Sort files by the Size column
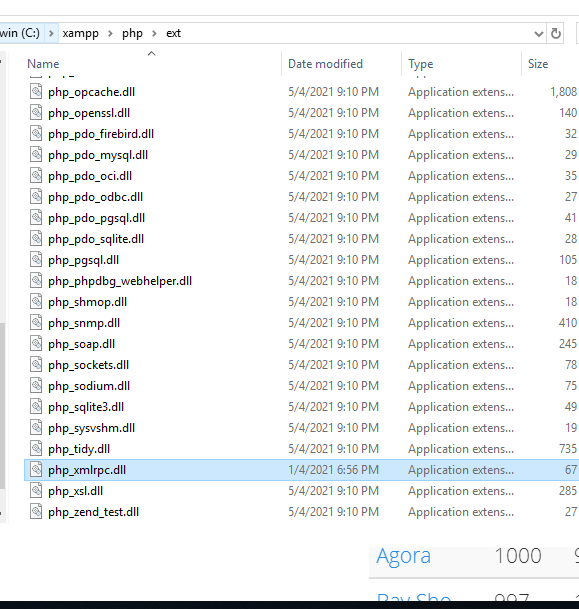The height and width of the screenshot is (609, 579). click(538, 64)
